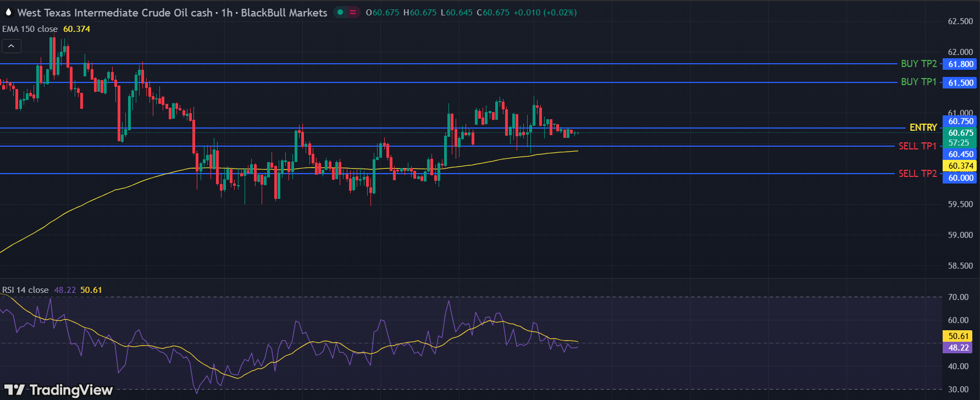The width and height of the screenshot is (980, 400).
Task: Select the EMA 150 close indicator label
Action: [x=30, y=29]
